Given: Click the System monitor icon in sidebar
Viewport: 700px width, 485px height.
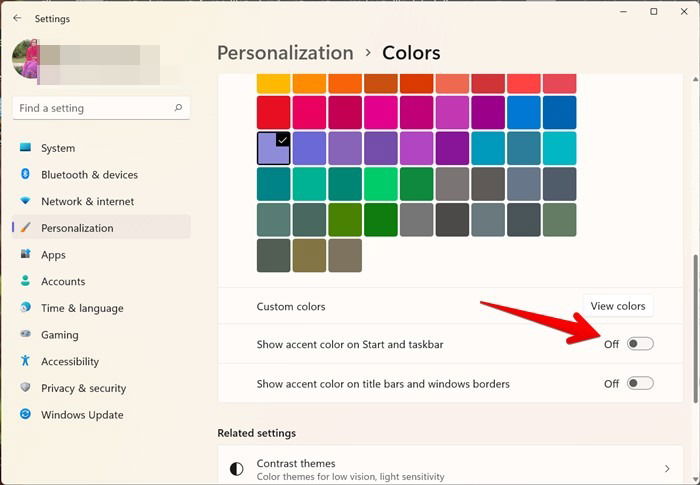Looking at the screenshot, I should 25,147.
